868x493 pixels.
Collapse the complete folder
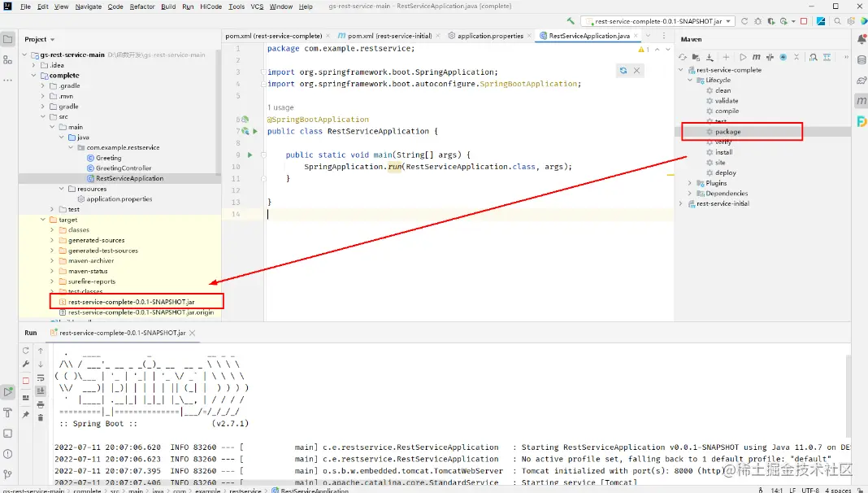point(34,76)
